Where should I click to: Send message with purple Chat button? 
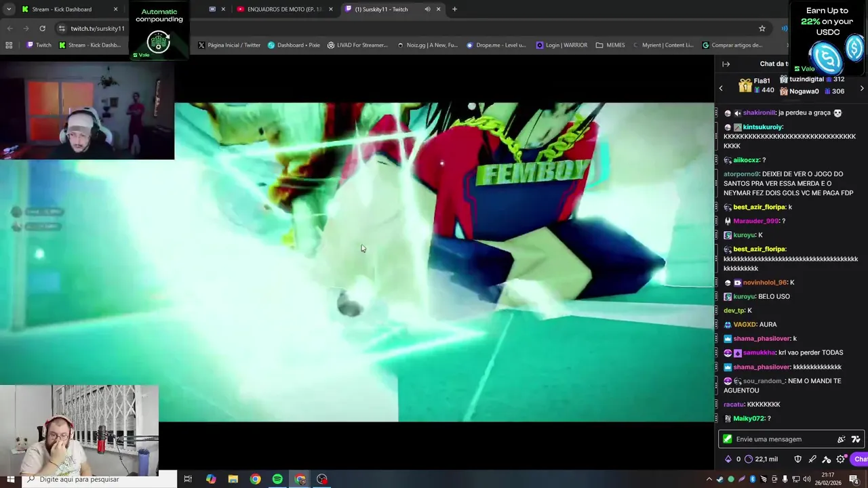click(859, 459)
